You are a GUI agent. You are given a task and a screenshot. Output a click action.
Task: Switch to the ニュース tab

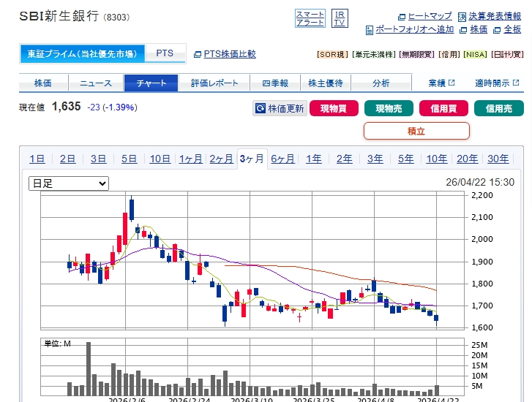96,83
